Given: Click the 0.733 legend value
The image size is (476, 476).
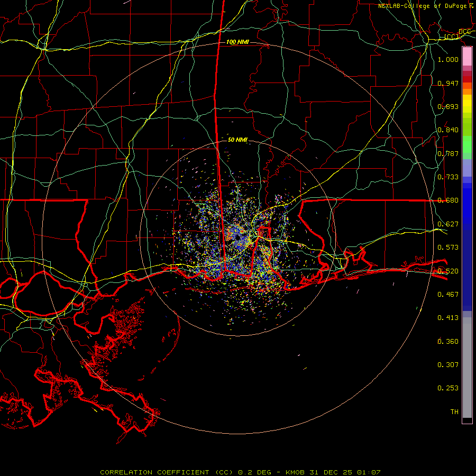Looking at the screenshot, I should (x=448, y=177).
